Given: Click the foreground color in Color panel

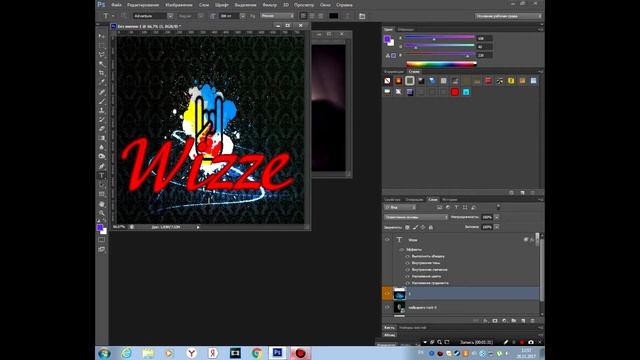Looking at the screenshot, I should point(387,38).
